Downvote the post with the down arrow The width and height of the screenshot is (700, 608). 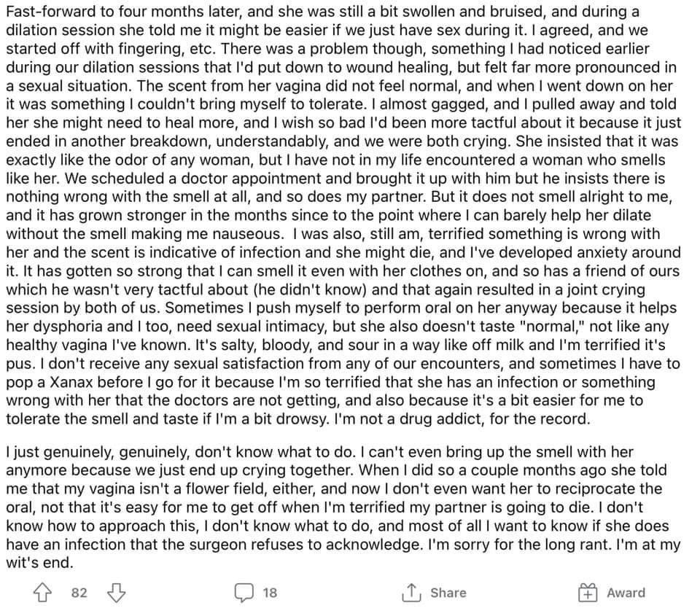(116, 593)
